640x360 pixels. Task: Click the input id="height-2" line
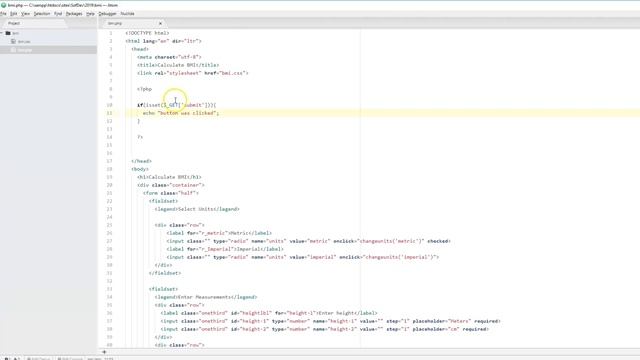point(324,329)
